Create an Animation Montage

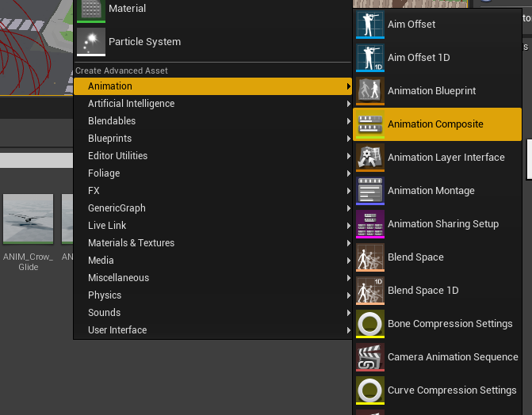pos(437,191)
